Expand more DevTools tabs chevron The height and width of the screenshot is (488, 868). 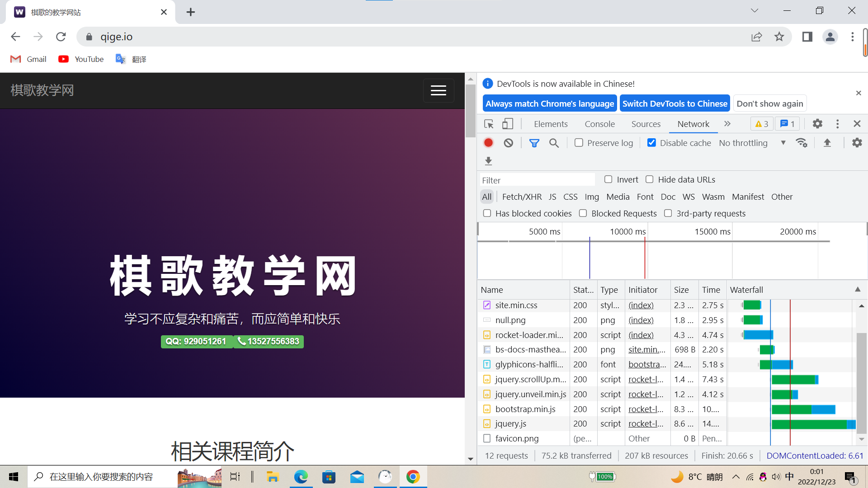click(727, 124)
